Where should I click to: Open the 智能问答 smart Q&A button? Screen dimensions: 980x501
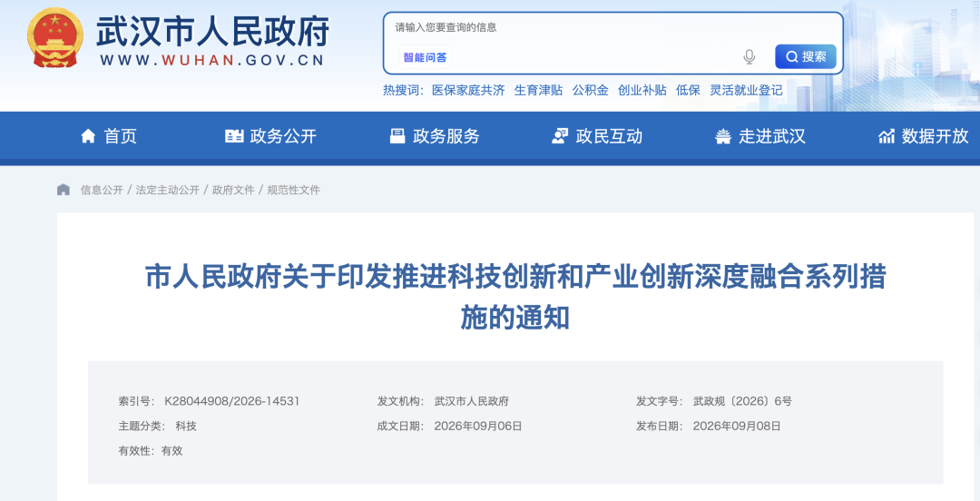pyautogui.click(x=425, y=57)
